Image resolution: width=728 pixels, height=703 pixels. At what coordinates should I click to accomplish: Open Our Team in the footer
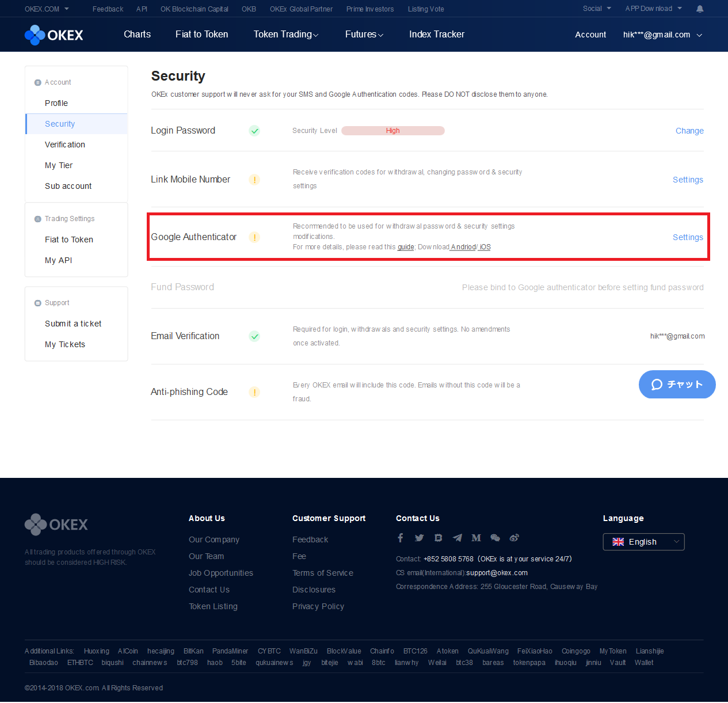207,556
